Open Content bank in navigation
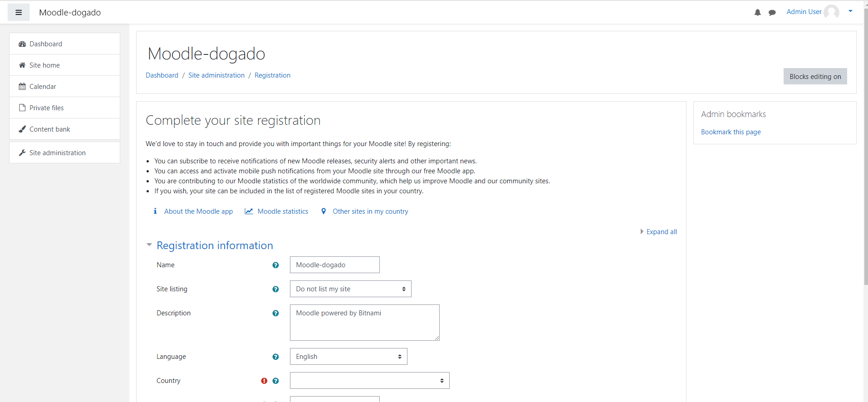 (x=64, y=129)
